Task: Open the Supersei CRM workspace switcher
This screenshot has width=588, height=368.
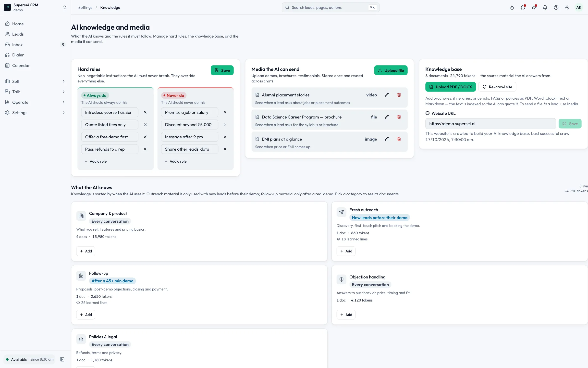Action: point(35,7)
